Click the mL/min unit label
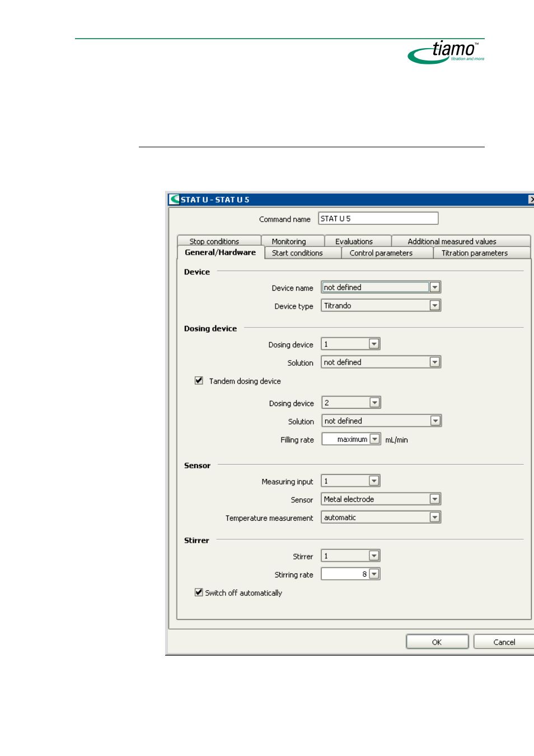The height and width of the screenshot is (756, 534). tap(396, 440)
